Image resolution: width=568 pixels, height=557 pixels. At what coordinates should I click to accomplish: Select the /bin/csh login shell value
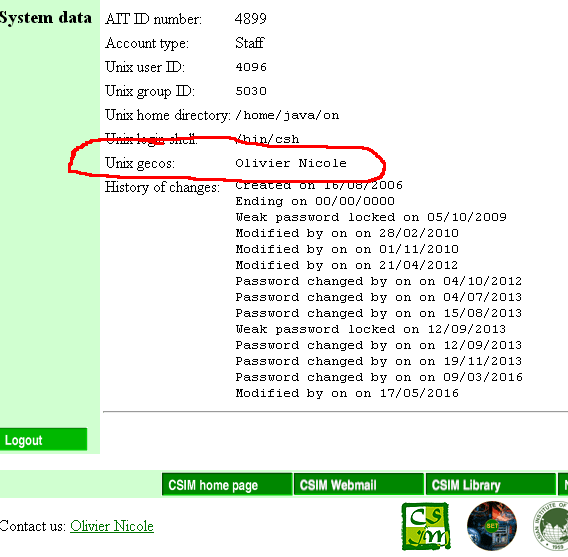click(x=267, y=139)
